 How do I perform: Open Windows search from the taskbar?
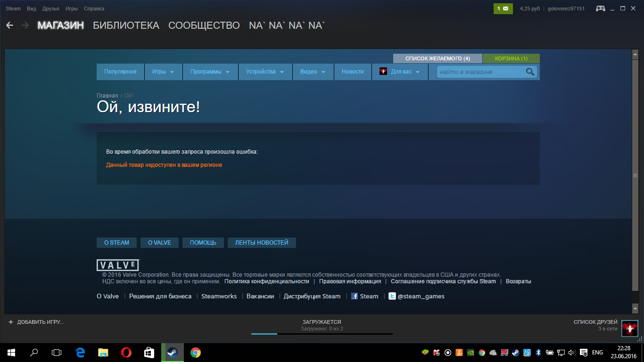[x=34, y=352]
